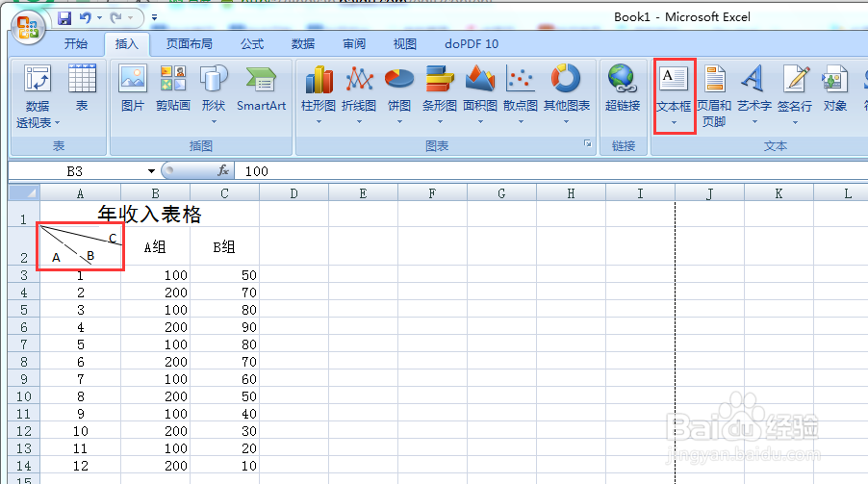Expand the PivotTable dropdown arrow
This screenshot has height=484, width=868.
[57, 122]
